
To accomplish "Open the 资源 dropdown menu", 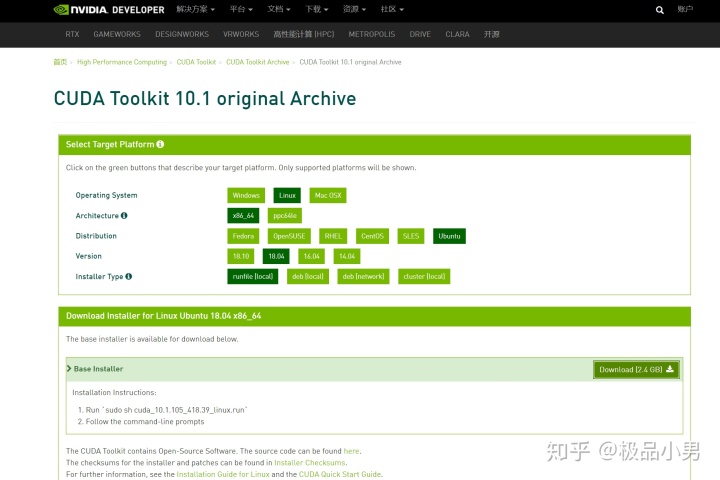I will click(x=354, y=9).
